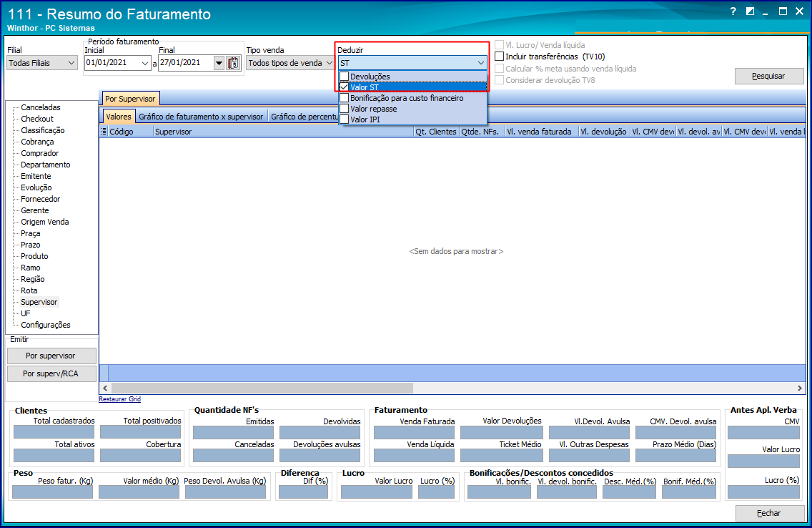Screen dimensions: 812x528
Task: Click the Pesquisar button
Action: tap(768, 76)
